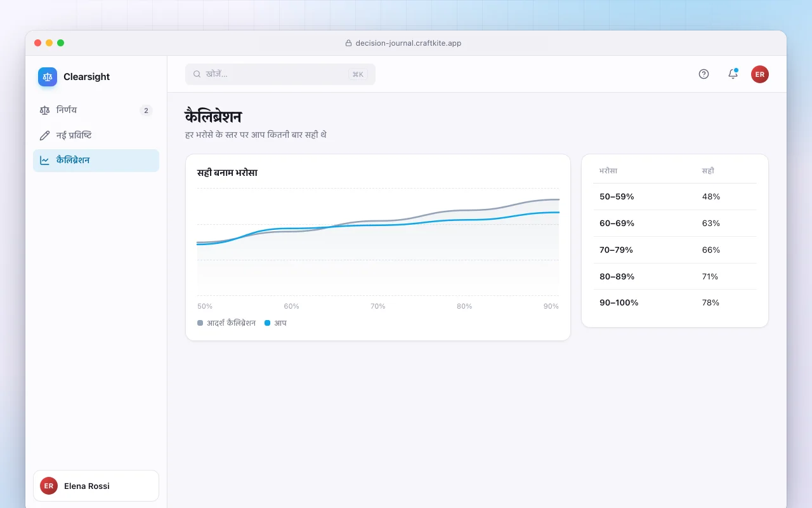Select the 70–79% row label
The image size is (812, 508).
click(616, 250)
